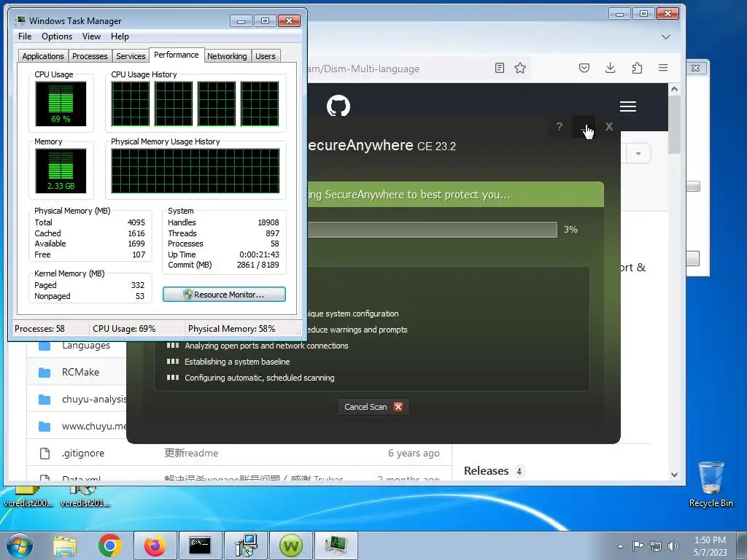The width and height of the screenshot is (747, 560).
Task: Click browser scrollbar up arrow
Action: [x=674, y=89]
